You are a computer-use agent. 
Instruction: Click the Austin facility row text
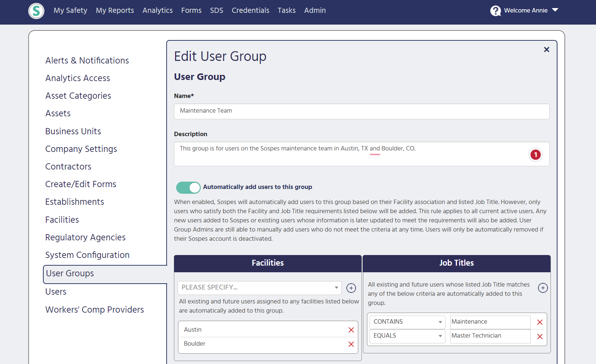pos(193,330)
